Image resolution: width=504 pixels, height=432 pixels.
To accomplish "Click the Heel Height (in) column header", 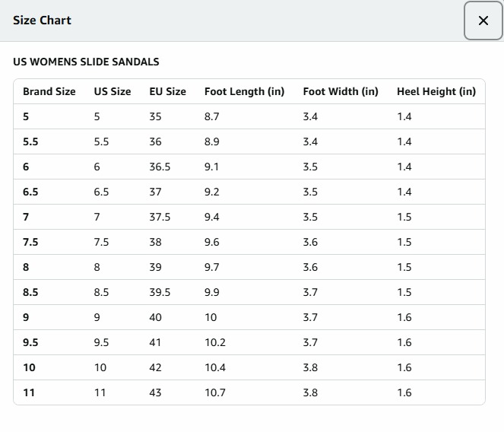I will coord(436,91).
